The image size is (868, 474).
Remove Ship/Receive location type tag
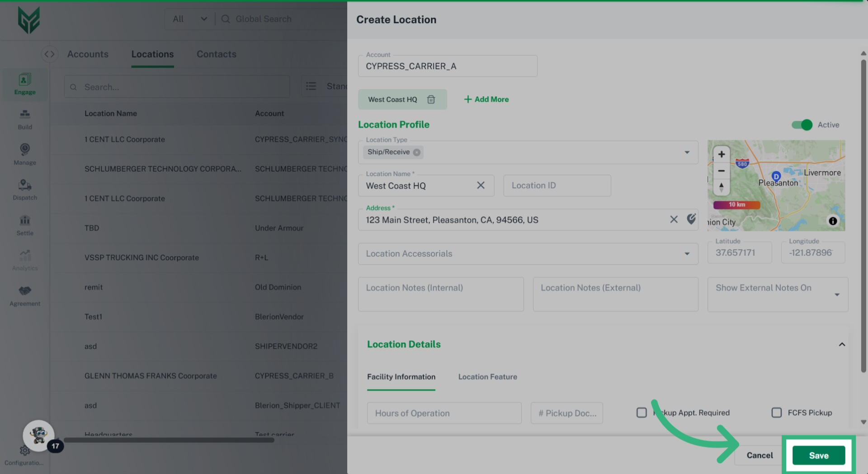click(417, 152)
